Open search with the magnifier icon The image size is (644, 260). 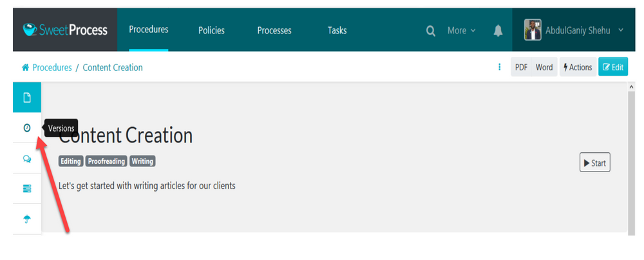click(431, 30)
